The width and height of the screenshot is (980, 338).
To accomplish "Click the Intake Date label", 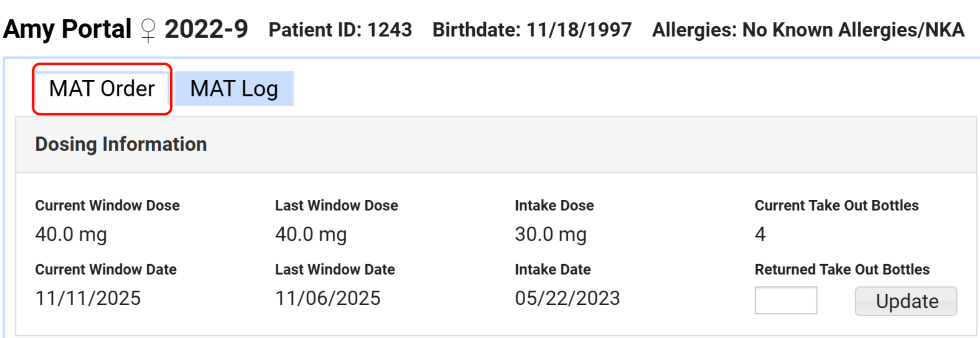I will coord(553,269).
